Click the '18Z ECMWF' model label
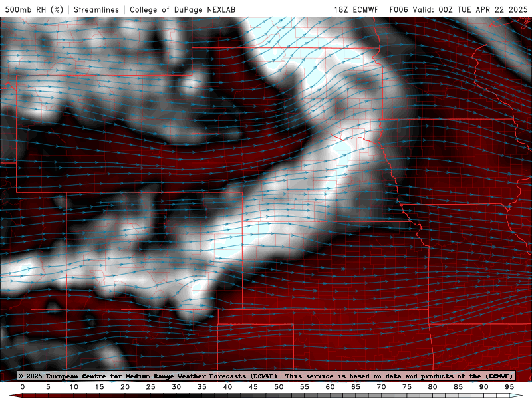532x399 pixels. click(x=356, y=9)
